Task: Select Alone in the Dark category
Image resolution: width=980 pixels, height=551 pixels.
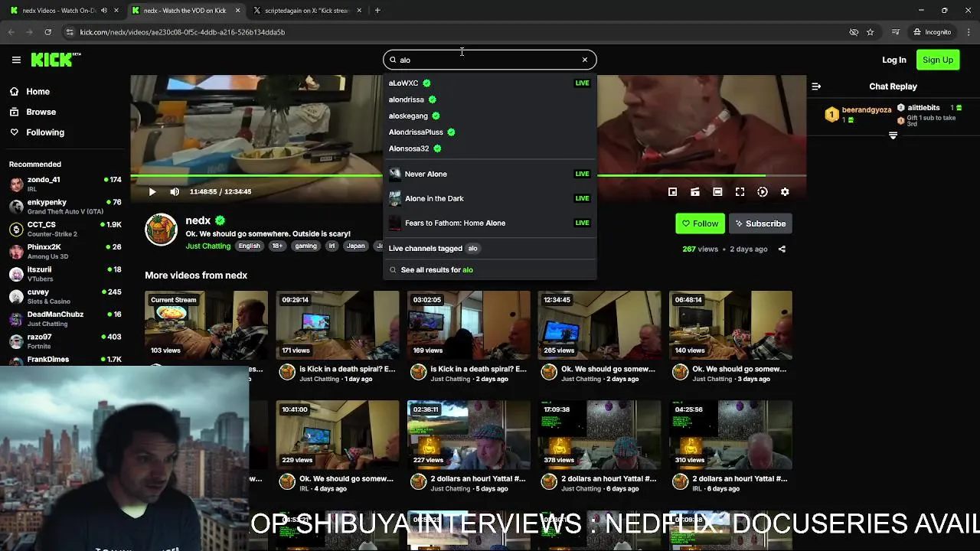Action: coord(489,198)
